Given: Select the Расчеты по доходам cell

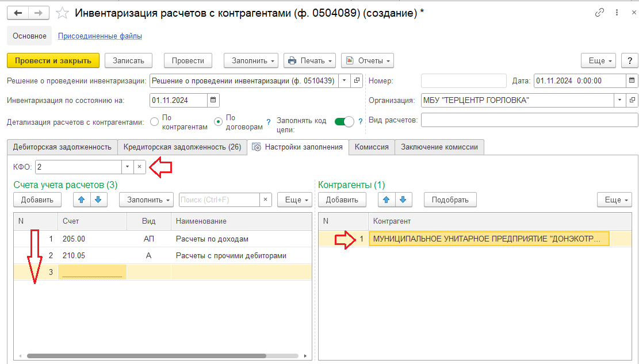Looking at the screenshot, I should coord(241,239).
